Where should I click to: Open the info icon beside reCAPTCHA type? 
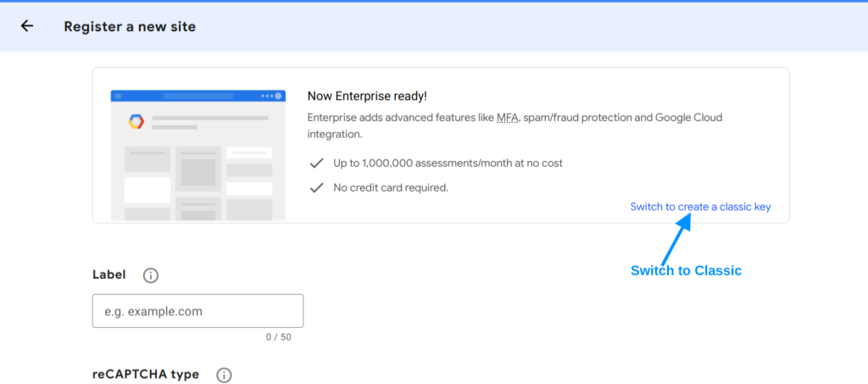(224, 376)
